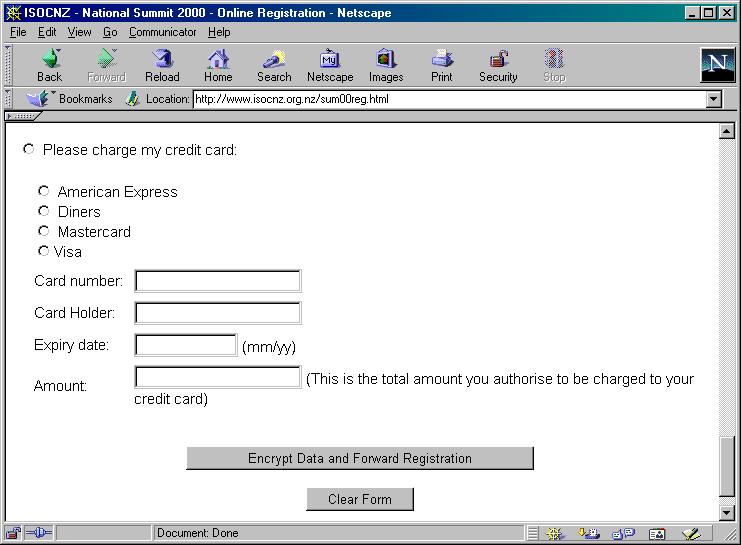Toggle the Images loading icon
This screenshot has height=545, width=741.
tap(386, 65)
